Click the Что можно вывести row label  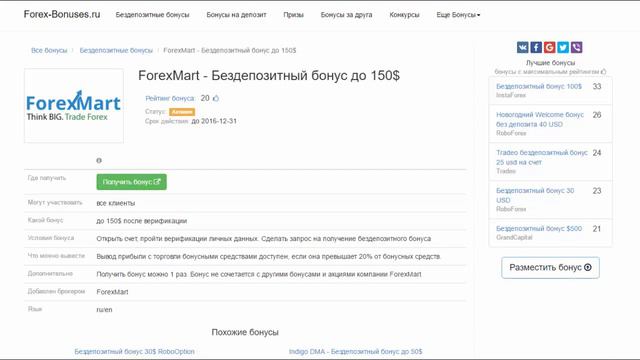tap(56, 256)
